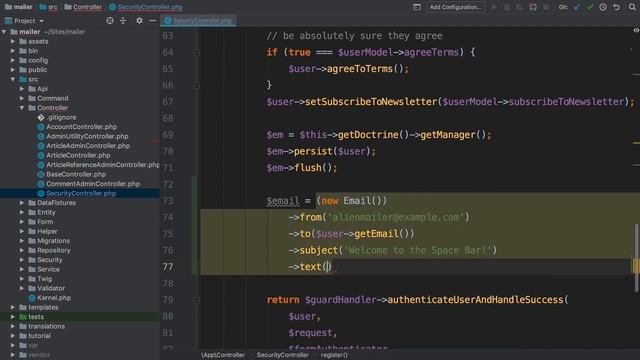Screen dimensions: 640x360
Task: Click the layout window icon beside Add Configuration
Action: (x=416, y=7)
